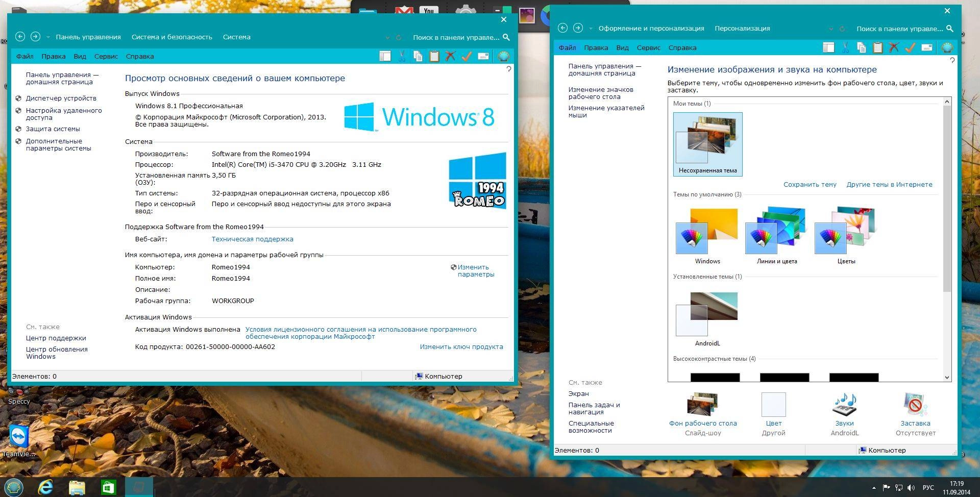Click Изменение указателей мыши link
The height and width of the screenshot is (497, 980).
(x=606, y=111)
